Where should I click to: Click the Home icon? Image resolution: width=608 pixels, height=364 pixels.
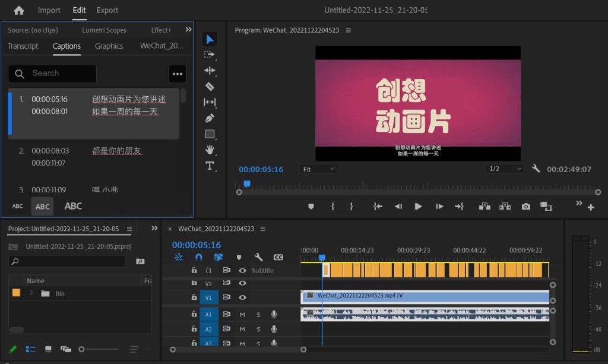(x=19, y=10)
